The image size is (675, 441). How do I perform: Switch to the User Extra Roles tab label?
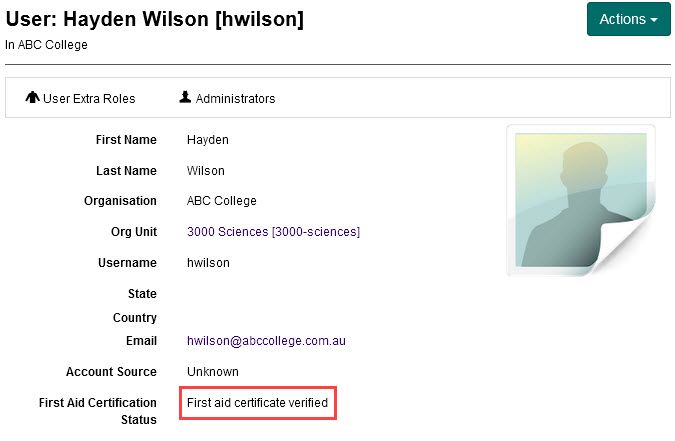coord(88,99)
